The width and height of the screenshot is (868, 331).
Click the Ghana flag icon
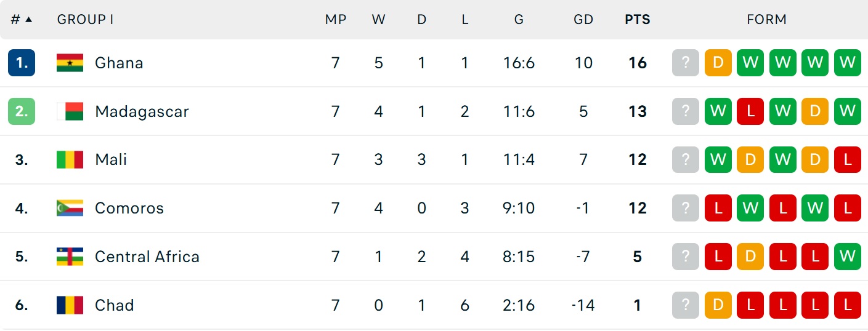[x=70, y=63]
